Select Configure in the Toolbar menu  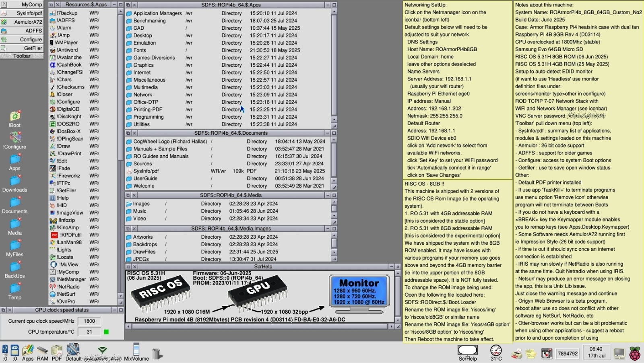22,39
